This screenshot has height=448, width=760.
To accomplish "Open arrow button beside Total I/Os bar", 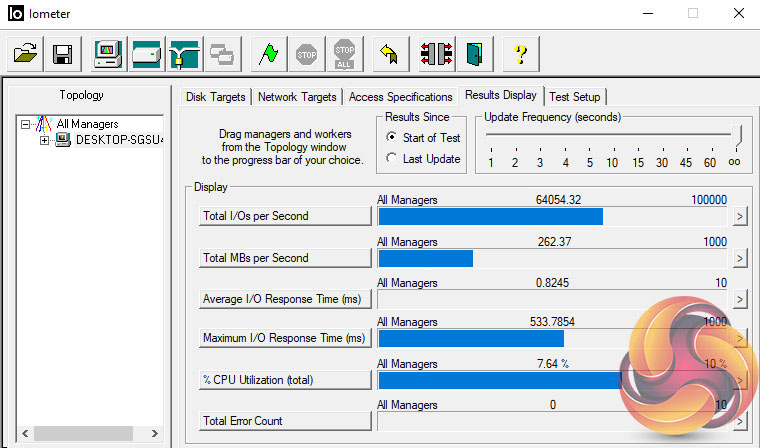I will click(x=739, y=216).
